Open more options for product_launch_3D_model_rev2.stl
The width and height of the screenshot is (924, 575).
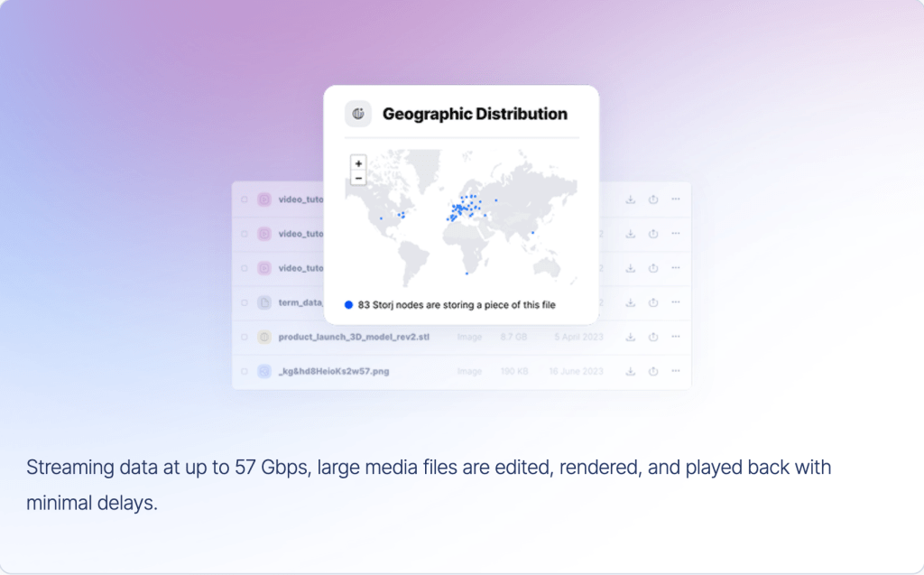pyautogui.click(x=675, y=337)
